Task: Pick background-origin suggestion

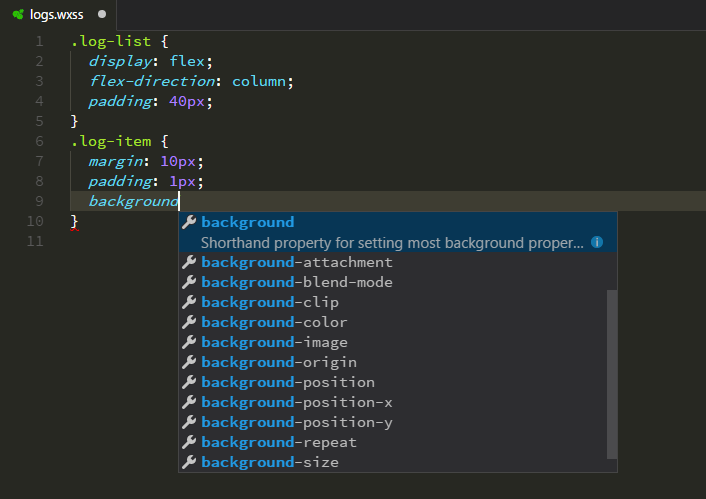Action: click(393, 362)
